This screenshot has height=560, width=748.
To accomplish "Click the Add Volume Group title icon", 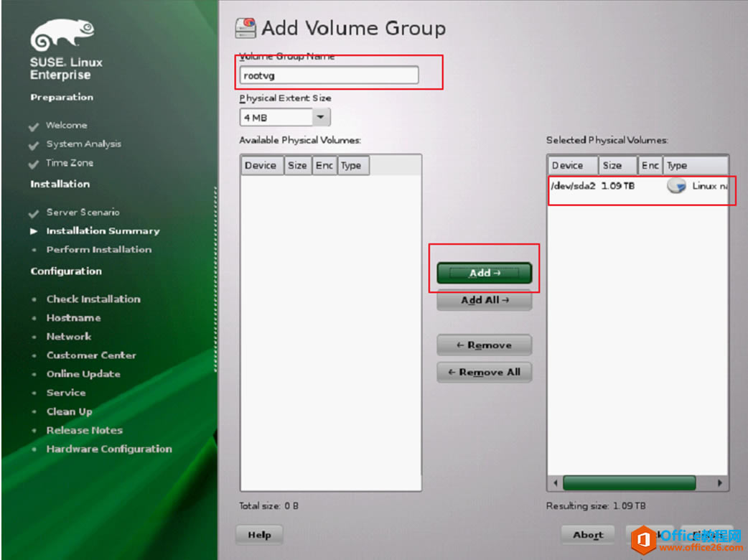I will 246,28.
